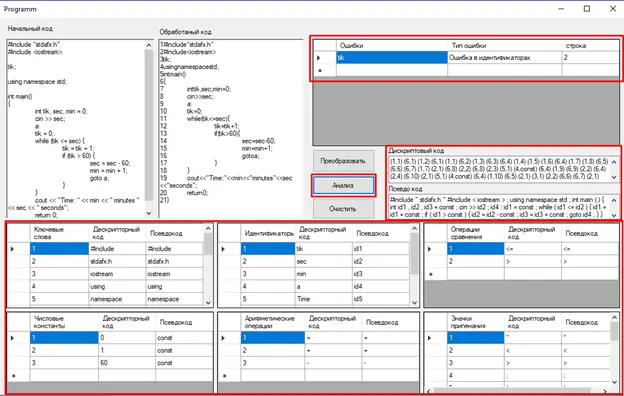Select the 'id4' pseudocode cell
The image size is (624, 396).
[x=381, y=287]
